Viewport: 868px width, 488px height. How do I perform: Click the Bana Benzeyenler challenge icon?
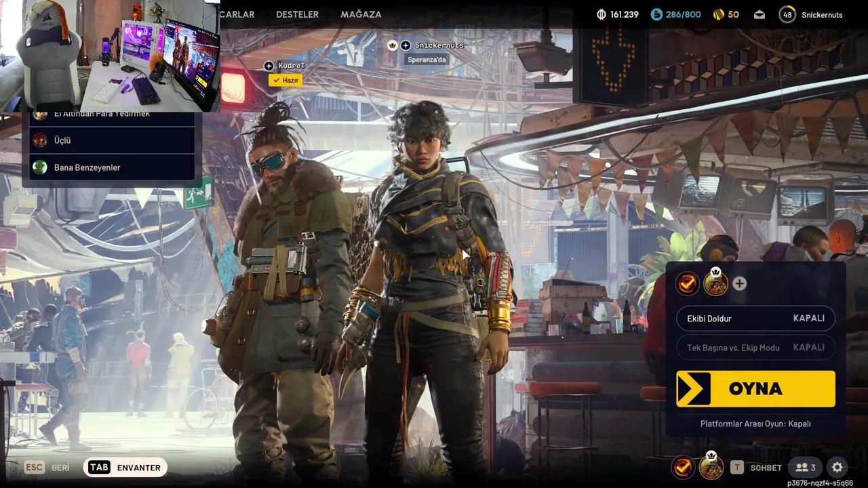pyautogui.click(x=39, y=167)
